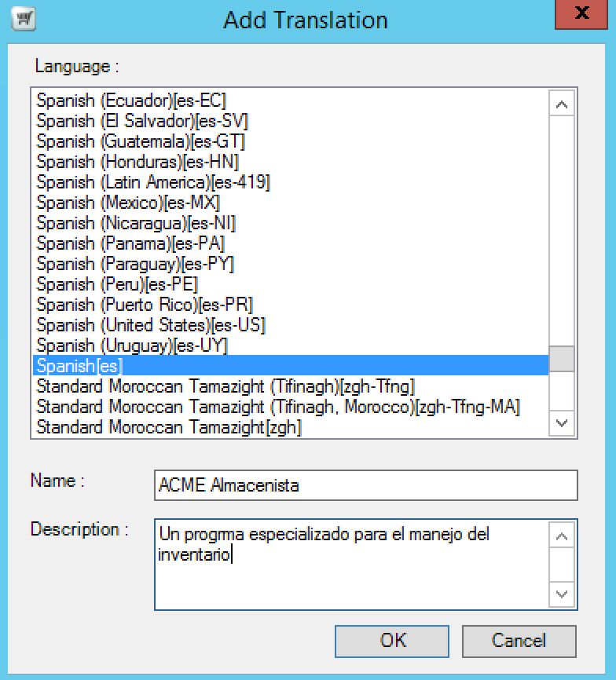Close the Add Translation dialog
This screenshot has height=680, width=616.
tap(582, 14)
